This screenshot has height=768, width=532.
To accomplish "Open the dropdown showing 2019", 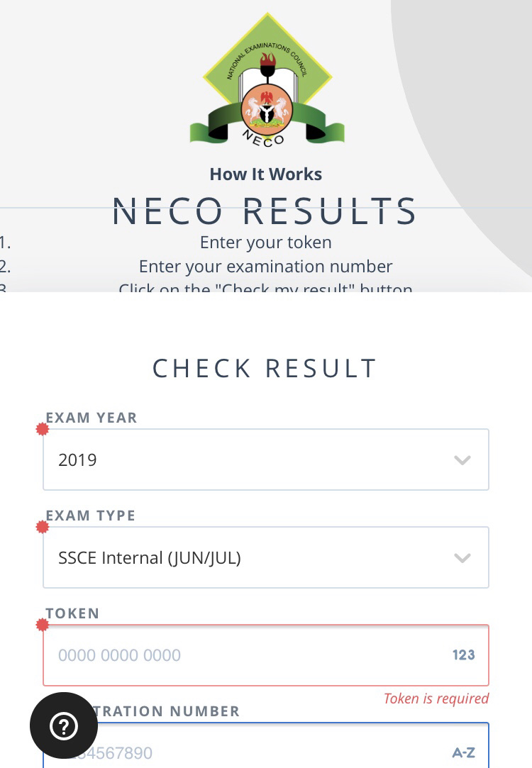I will point(266,460).
